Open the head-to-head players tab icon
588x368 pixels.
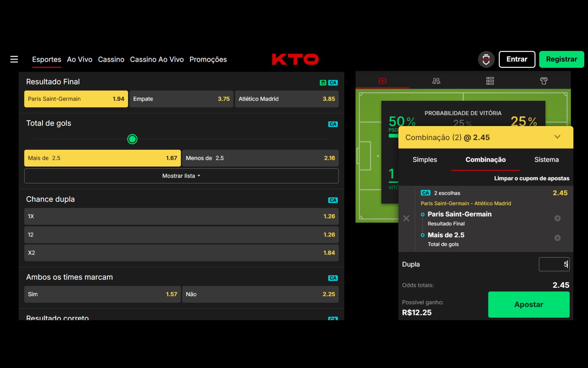pos(436,81)
